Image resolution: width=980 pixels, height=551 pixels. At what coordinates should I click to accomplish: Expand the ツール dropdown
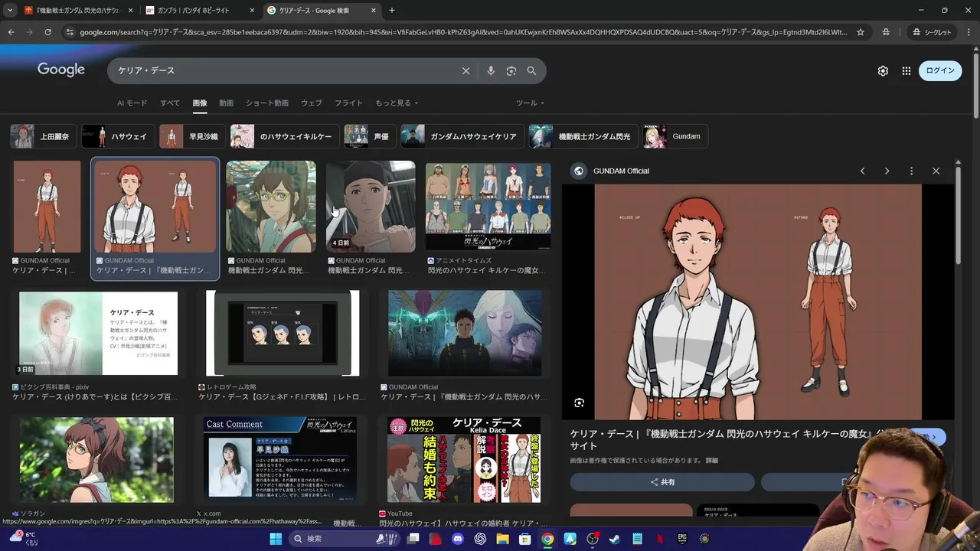click(530, 103)
